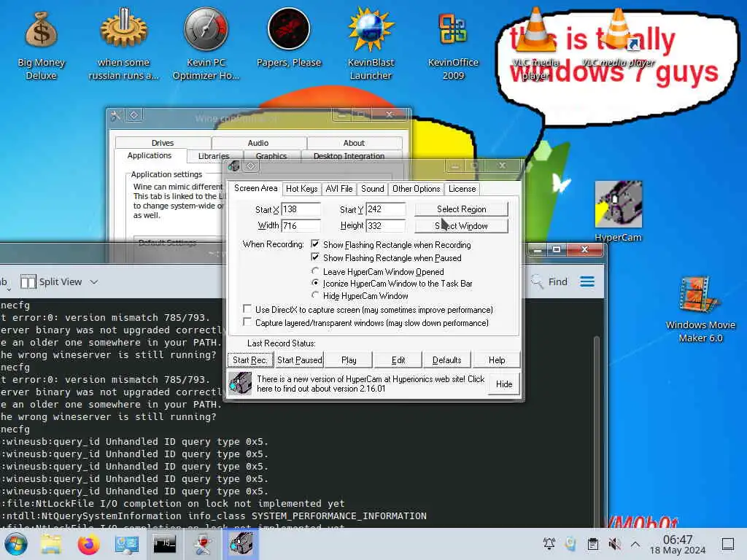
Task: Click the Windows start orb in taskbar
Action: [16, 544]
